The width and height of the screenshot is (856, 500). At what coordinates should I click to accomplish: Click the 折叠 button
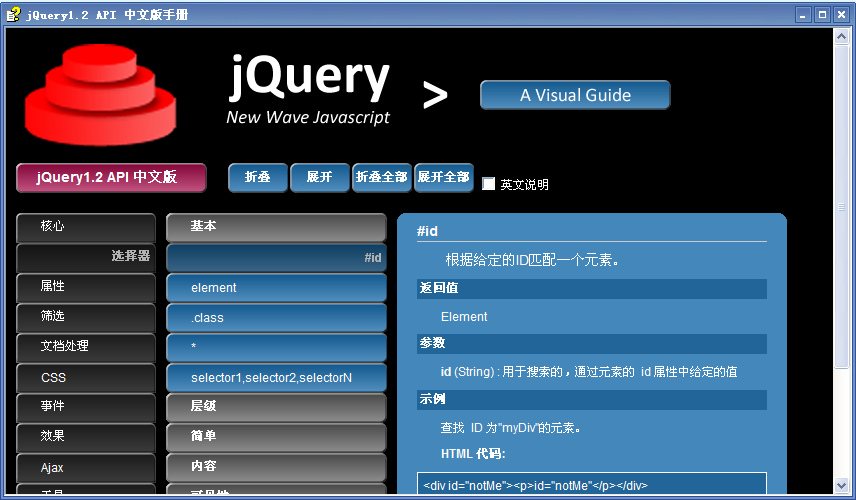point(258,177)
